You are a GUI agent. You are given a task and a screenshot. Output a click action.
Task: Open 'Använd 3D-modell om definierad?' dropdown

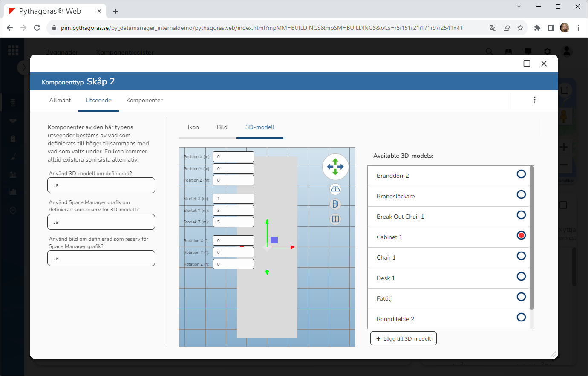click(101, 185)
